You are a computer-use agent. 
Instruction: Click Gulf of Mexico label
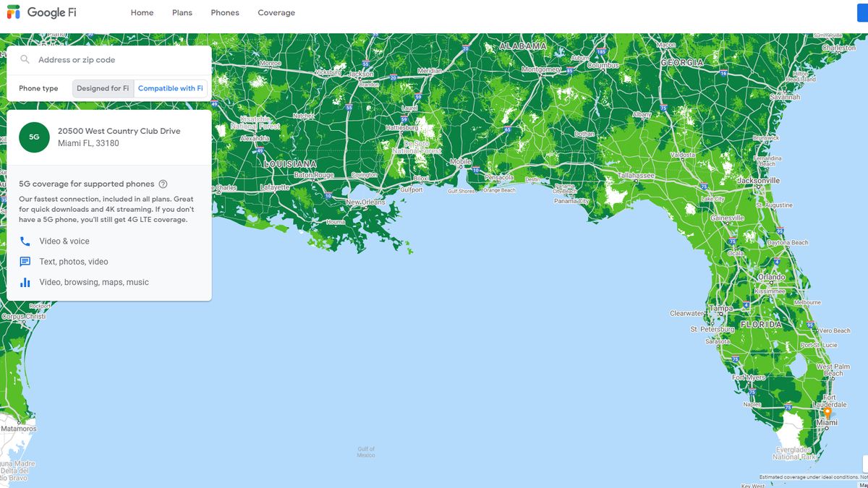[366, 452]
